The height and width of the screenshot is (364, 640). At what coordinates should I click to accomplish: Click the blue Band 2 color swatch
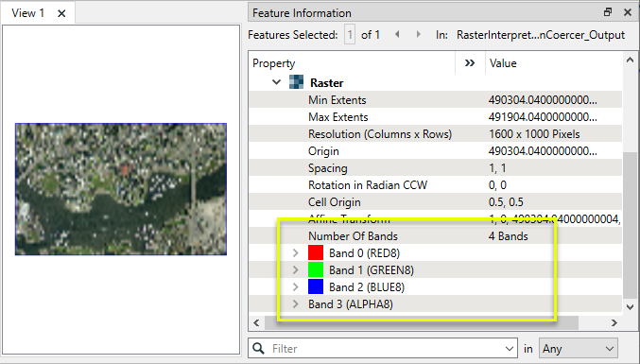pyautogui.click(x=316, y=286)
